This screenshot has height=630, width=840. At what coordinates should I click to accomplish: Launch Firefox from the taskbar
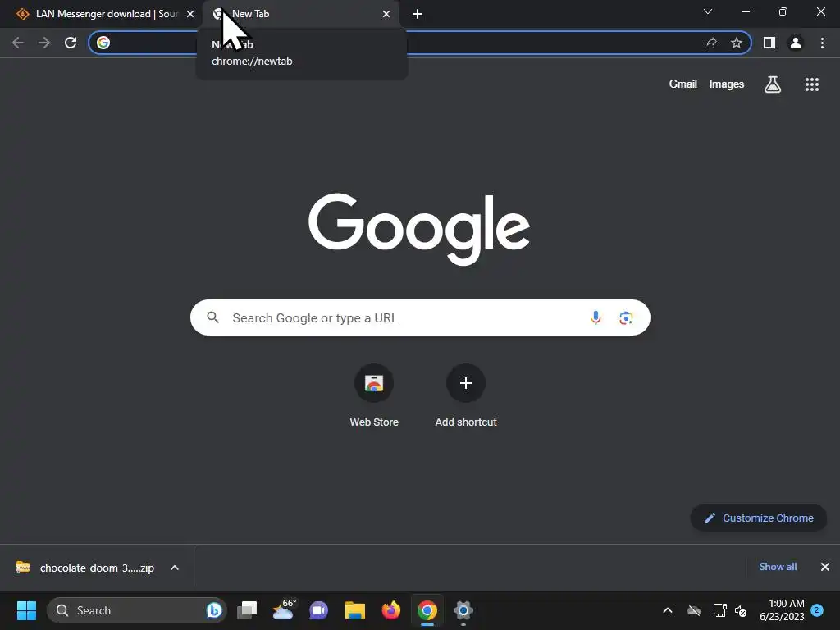click(x=391, y=610)
